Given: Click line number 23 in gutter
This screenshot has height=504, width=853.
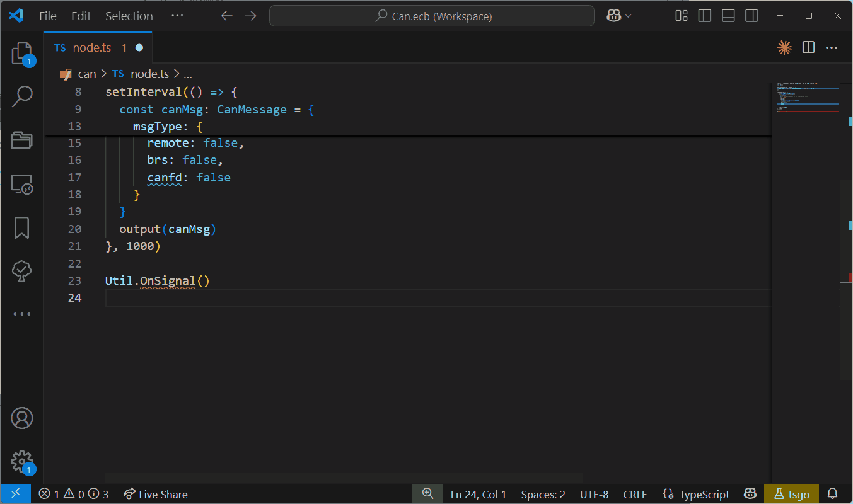Looking at the screenshot, I should tap(74, 280).
